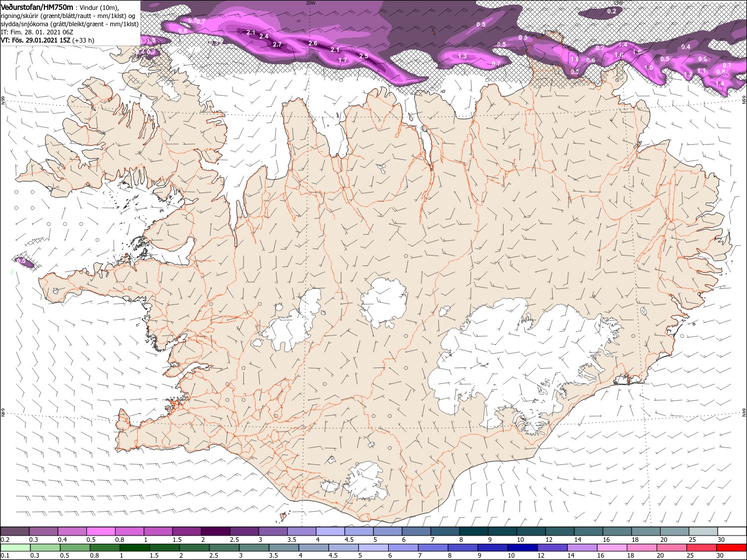Image resolution: width=747 pixels, height=560 pixels.
Task: Select light lavender swatch between 4 and 4.5, upper legend
Action: (330, 531)
